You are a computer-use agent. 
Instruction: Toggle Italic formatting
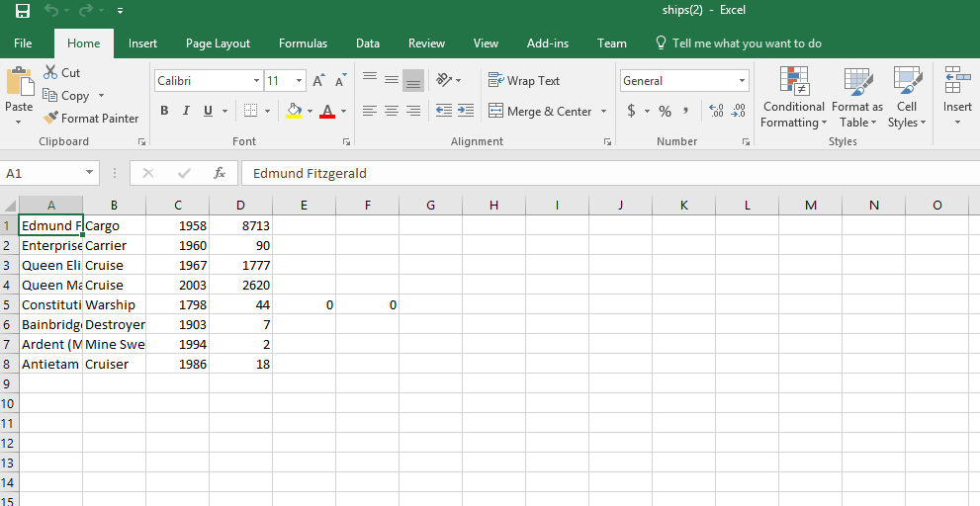186,111
